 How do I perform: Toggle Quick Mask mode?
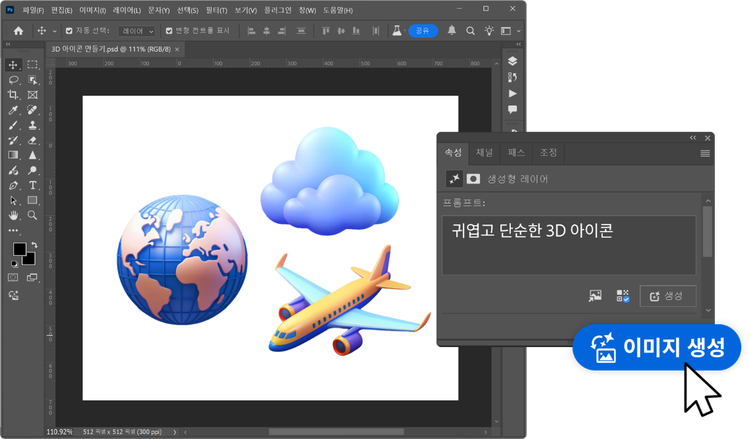[x=13, y=277]
